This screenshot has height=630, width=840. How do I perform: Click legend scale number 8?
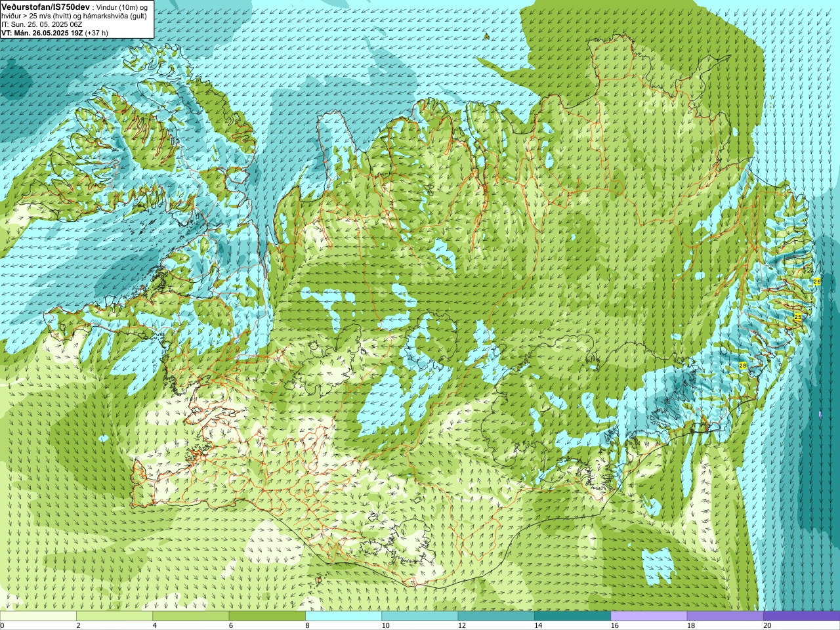[307, 625]
